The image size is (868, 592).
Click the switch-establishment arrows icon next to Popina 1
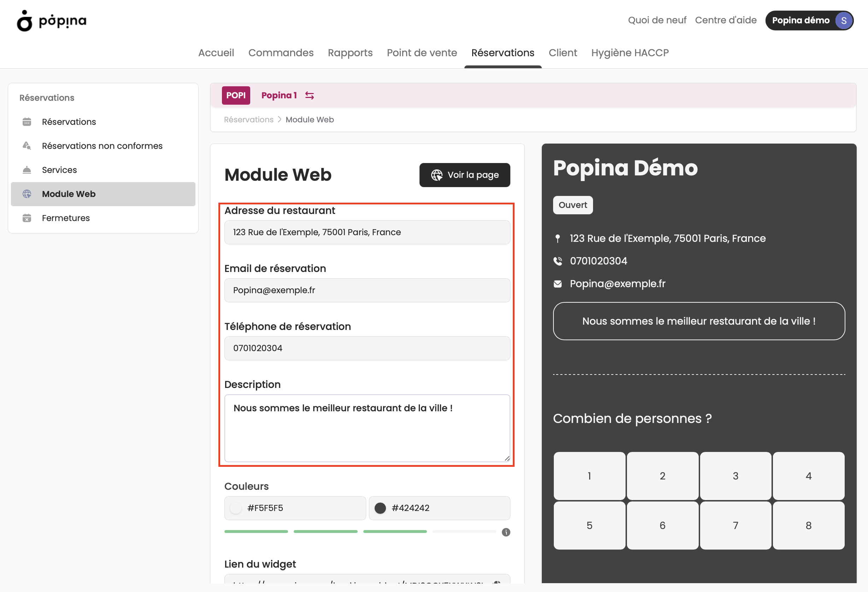[309, 96]
